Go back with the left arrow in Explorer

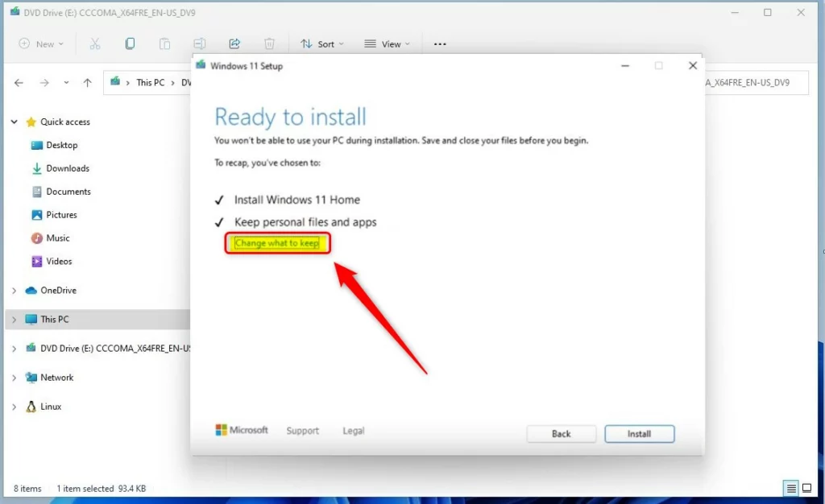pyautogui.click(x=19, y=82)
